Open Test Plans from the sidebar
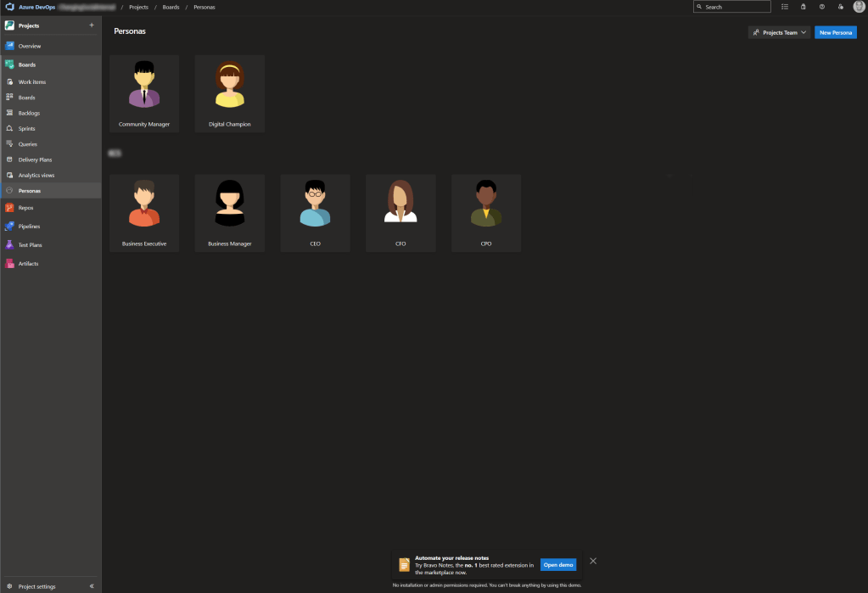Viewport: 868px width, 593px height. coord(31,244)
